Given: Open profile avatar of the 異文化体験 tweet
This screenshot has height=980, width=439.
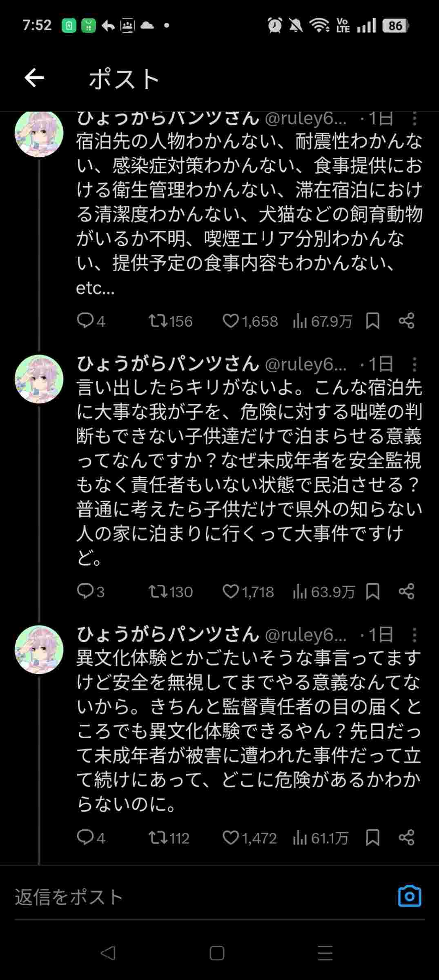Looking at the screenshot, I should pyautogui.click(x=39, y=649).
